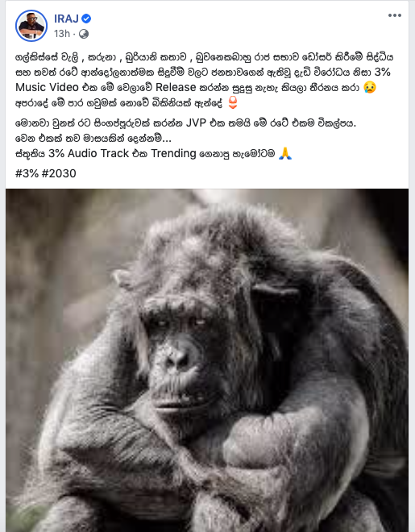
Task: Open the IRAJ page name link
Action: [x=66, y=19]
